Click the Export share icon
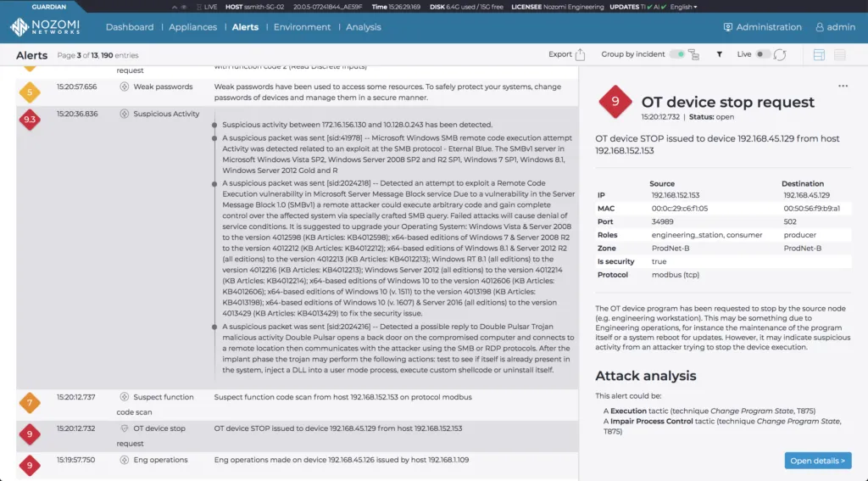This screenshot has width=868, height=481. 580,54
